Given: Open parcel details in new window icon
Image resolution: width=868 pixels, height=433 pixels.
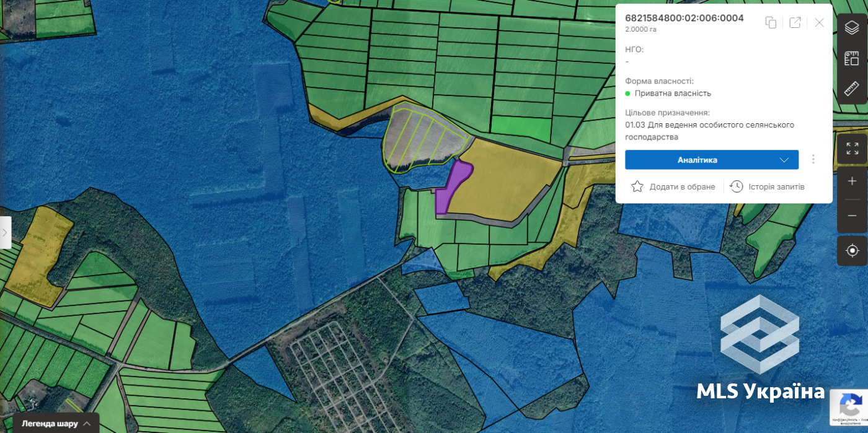Looking at the screenshot, I should [795, 22].
